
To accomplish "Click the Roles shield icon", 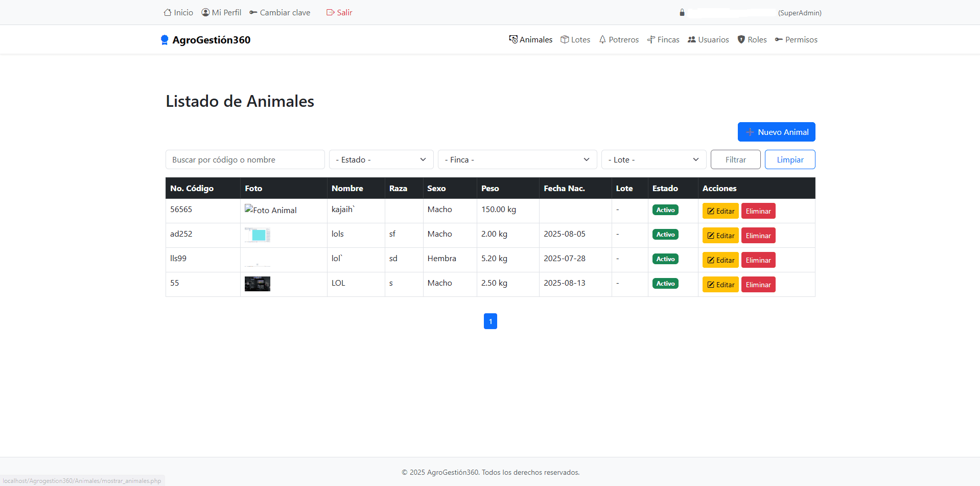I will point(741,39).
